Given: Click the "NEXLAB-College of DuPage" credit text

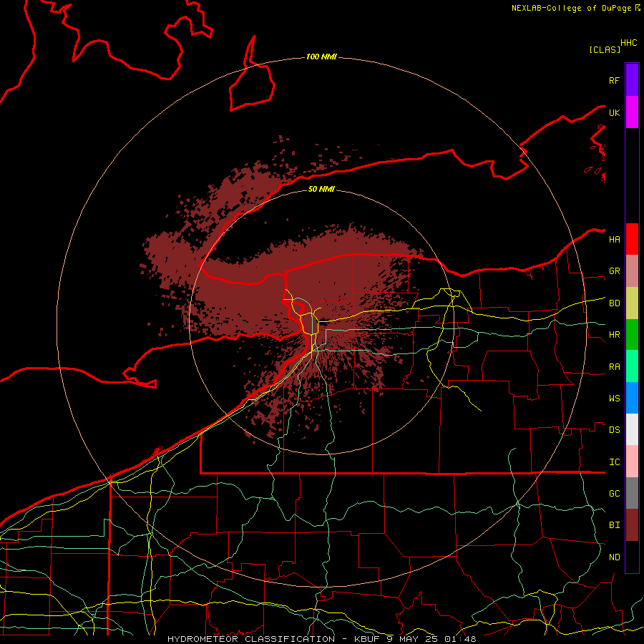Looking at the screenshot, I should 571,8.
